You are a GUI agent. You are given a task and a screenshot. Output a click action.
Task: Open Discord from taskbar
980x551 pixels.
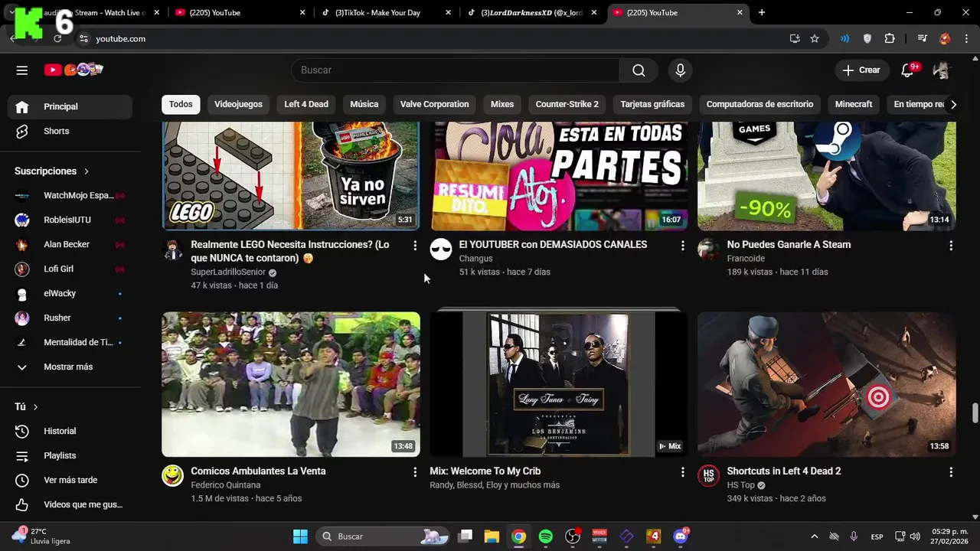[680, 536]
